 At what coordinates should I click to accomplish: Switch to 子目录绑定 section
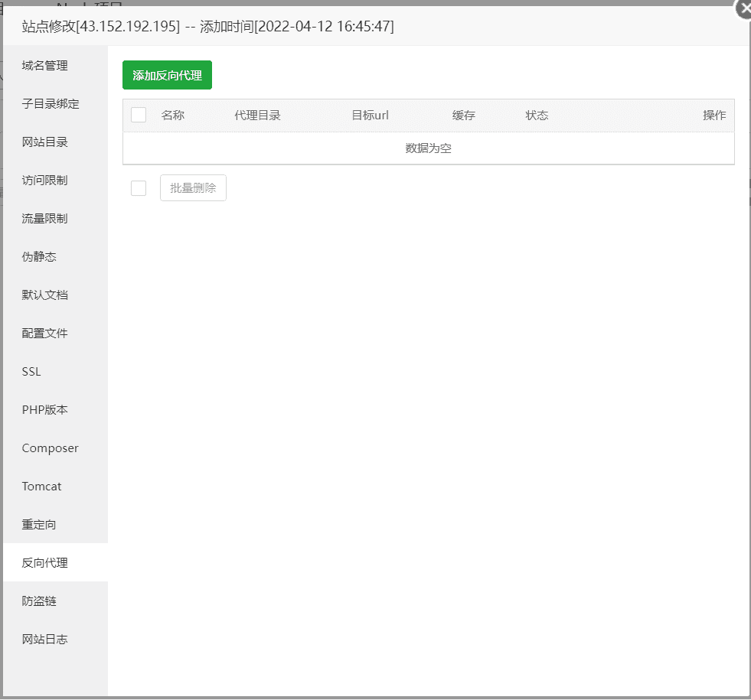pos(49,103)
